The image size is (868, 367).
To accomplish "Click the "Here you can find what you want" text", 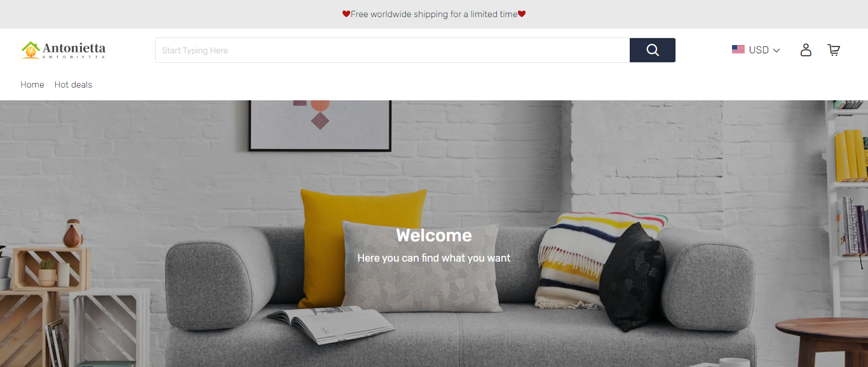I will pos(434,258).
